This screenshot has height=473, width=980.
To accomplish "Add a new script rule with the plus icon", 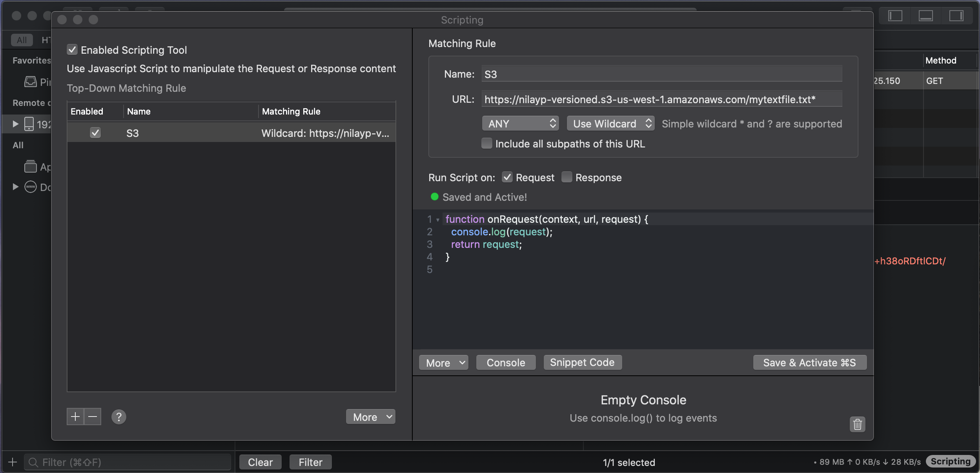I will pos(75,417).
